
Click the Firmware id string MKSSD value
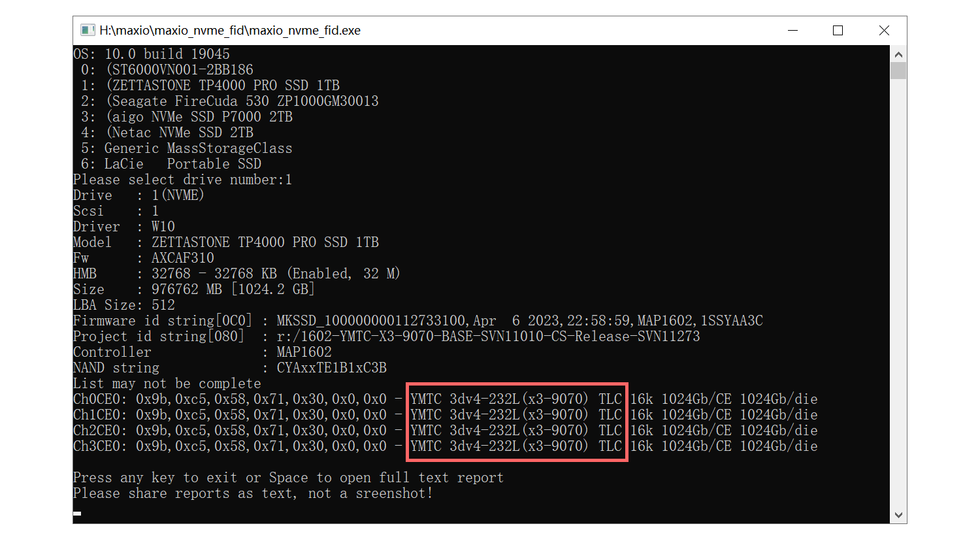pos(520,321)
